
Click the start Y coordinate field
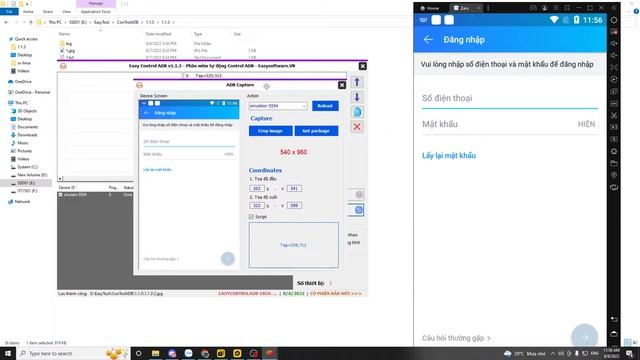coord(294,189)
